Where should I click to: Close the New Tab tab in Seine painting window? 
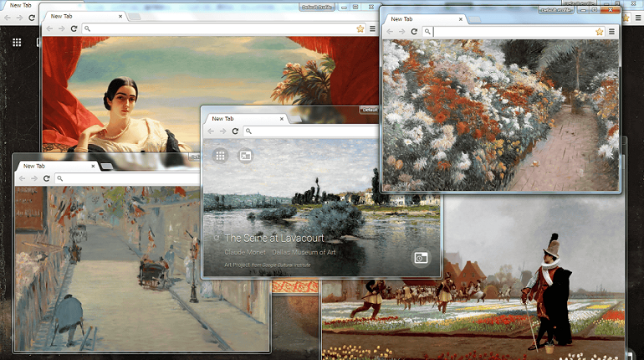point(281,119)
